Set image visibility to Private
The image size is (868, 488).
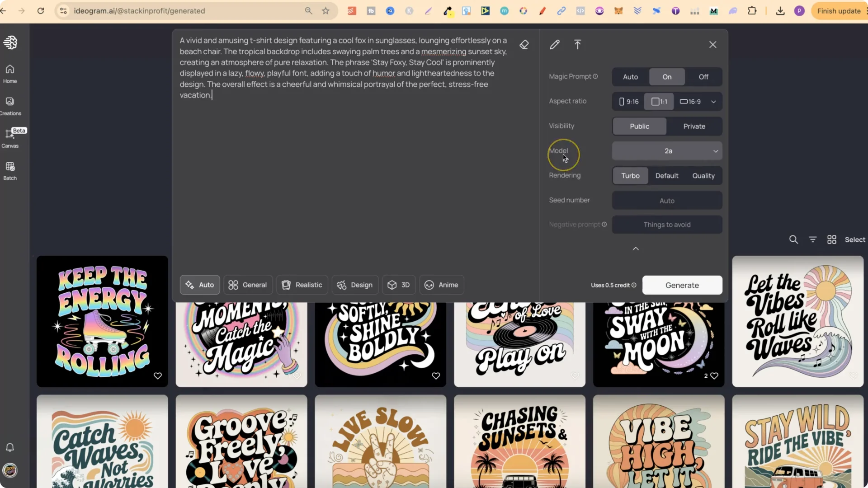pyautogui.click(x=694, y=126)
